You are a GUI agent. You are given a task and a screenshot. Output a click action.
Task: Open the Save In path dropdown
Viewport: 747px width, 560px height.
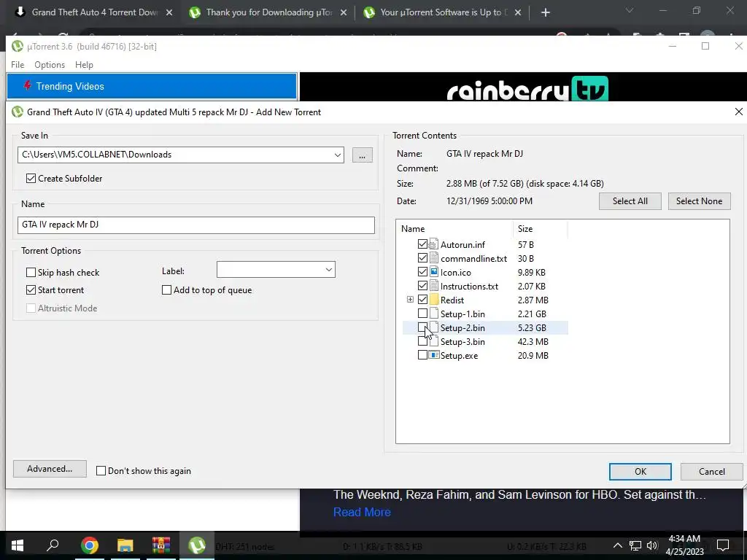[x=337, y=155]
